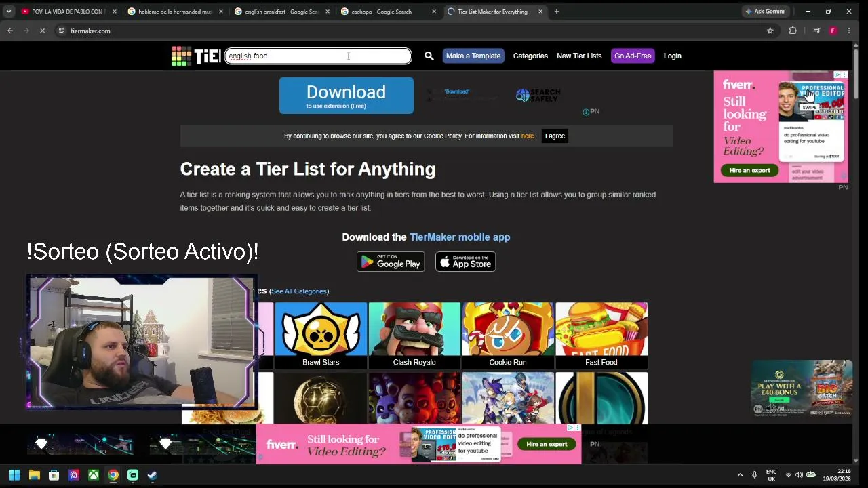This screenshot has height=488, width=868.
Task: Close the cachopo Google Search tab
Action: [x=434, y=12]
